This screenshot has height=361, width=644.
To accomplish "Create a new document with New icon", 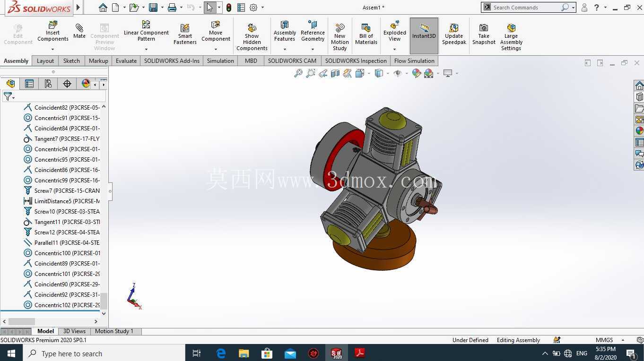I will pyautogui.click(x=116, y=8).
